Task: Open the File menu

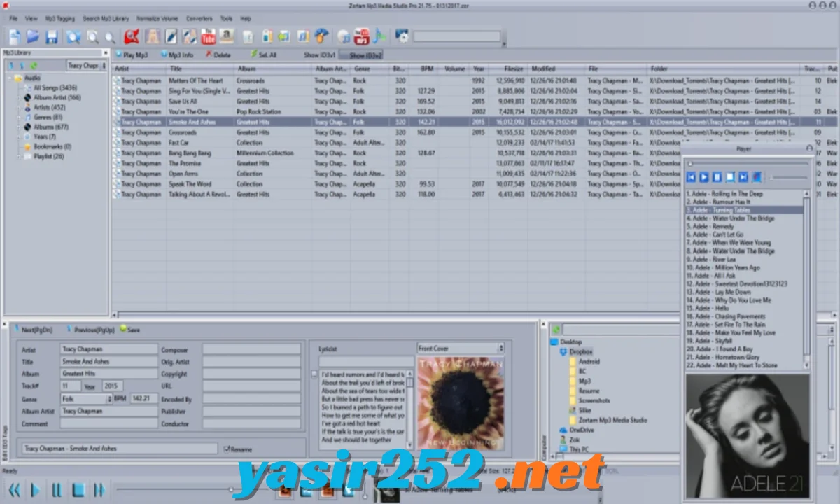Action: [x=13, y=18]
